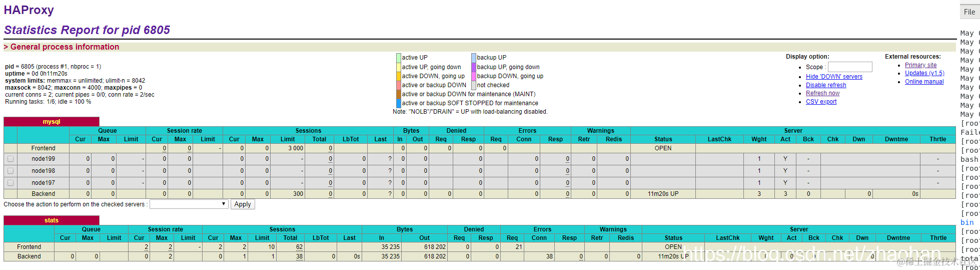This screenshot has width=980, height=270.
Task: Open the Online manual link
Action: coord(924,82)
